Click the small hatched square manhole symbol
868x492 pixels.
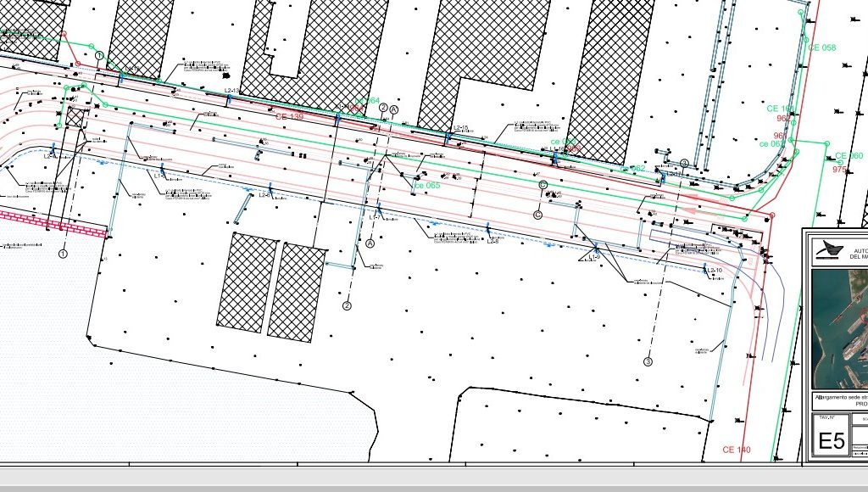pyautogui.click(x=76, y=116)
